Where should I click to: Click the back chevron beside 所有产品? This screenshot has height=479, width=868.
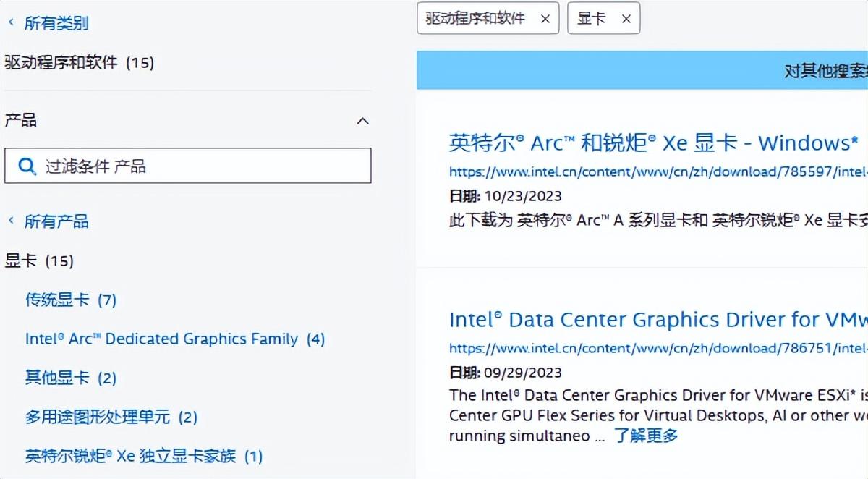coord(11,220)
